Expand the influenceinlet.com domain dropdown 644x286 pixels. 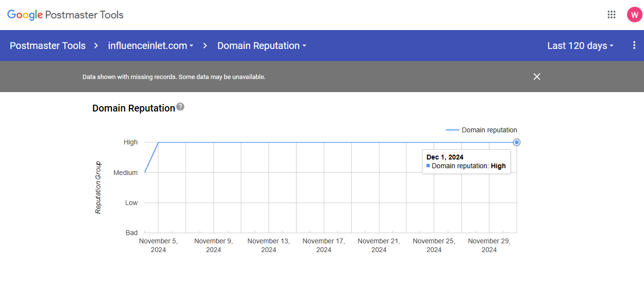tap(151, 46)
